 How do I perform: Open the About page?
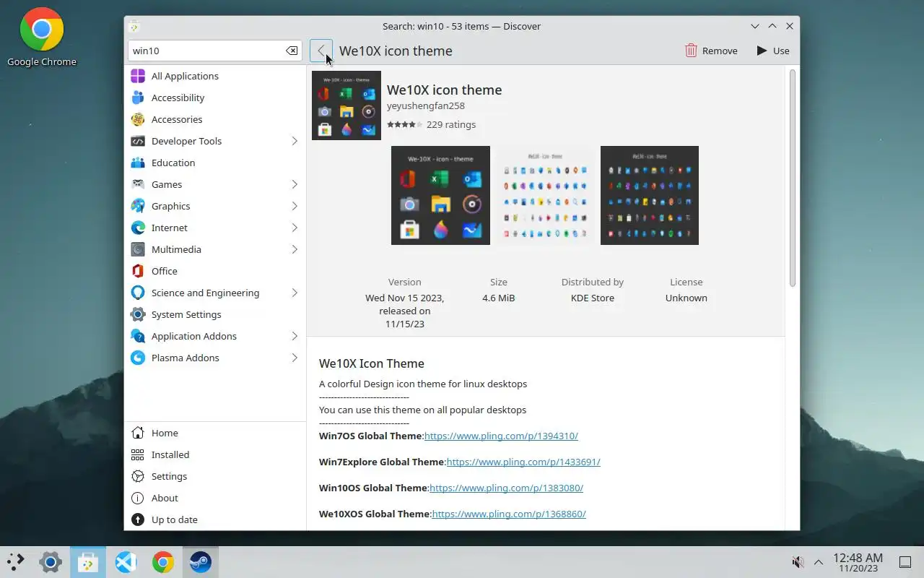(x=215, y=498)
